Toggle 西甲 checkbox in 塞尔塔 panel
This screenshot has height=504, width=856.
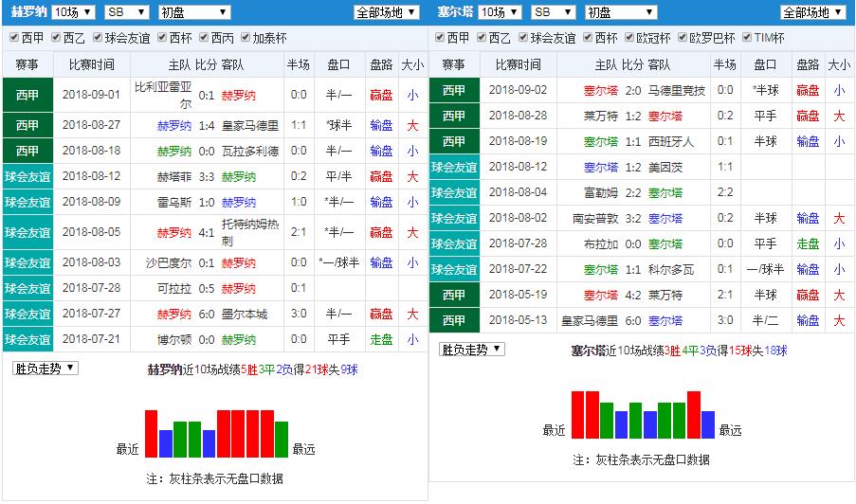click(440, 38)
